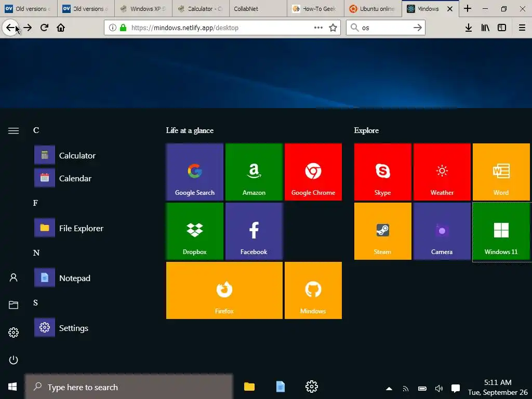This screenshot has width=532, height=399.
Task: Launch Notepad from the app list
Action: tap(62, 278)
